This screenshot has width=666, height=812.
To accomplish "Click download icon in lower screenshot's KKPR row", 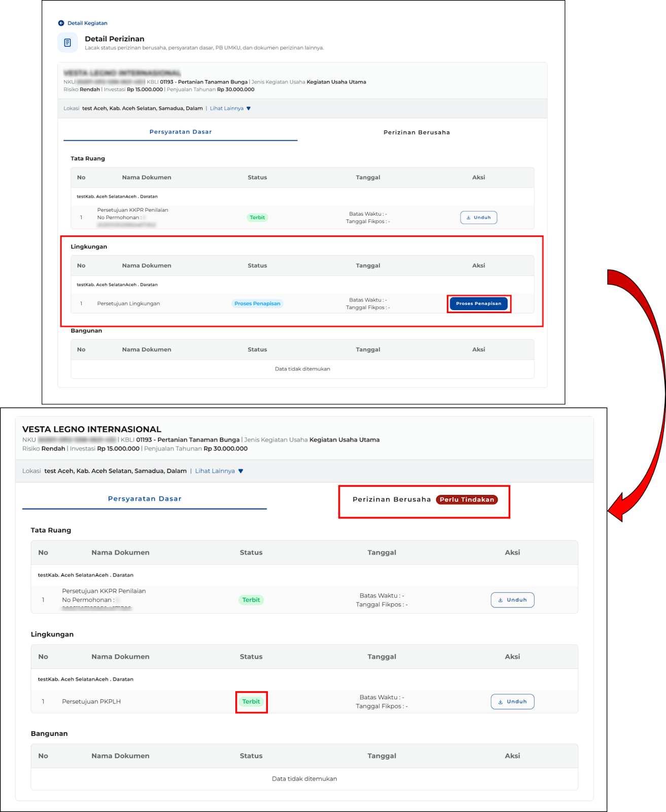I will coord(500,600).
